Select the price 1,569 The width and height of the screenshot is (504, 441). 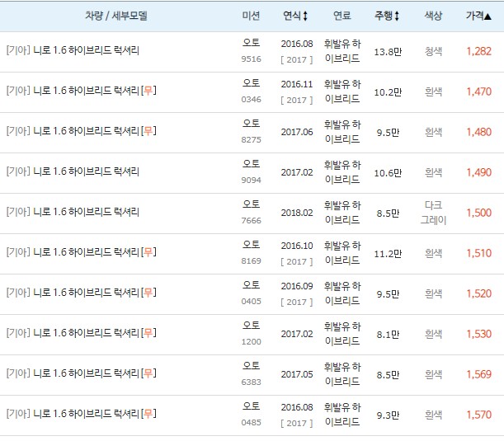(479, 374)
